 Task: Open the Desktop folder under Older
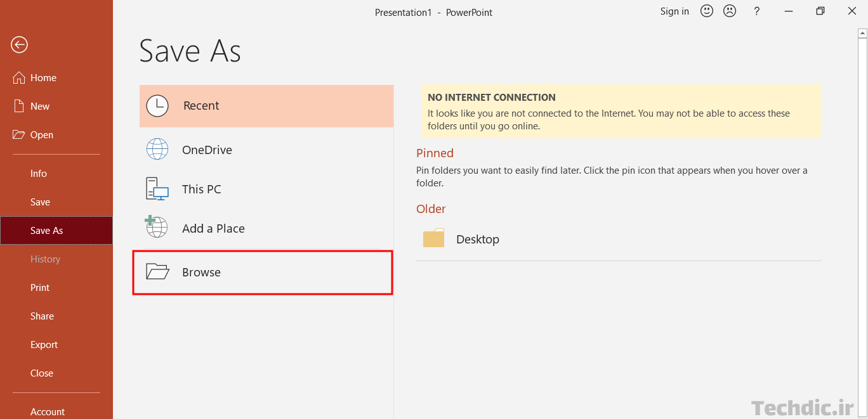pyautogui.click(x=619, y=239)
